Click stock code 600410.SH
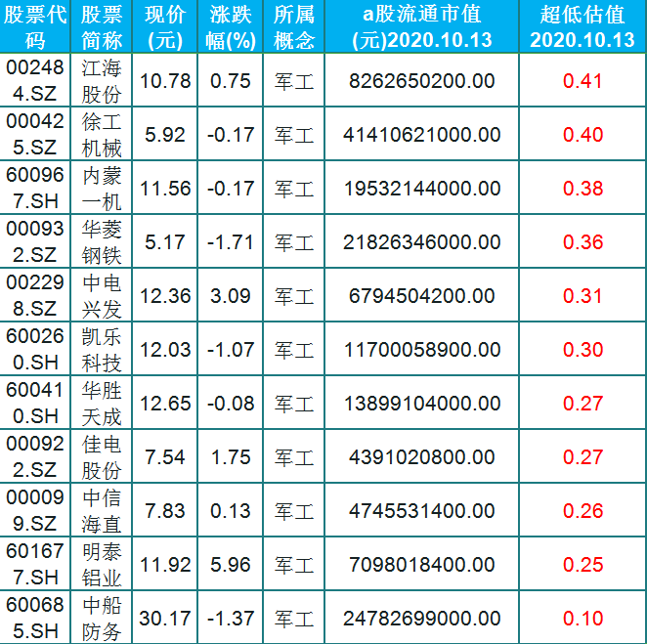The image size is (647, 644). (34, 403)
